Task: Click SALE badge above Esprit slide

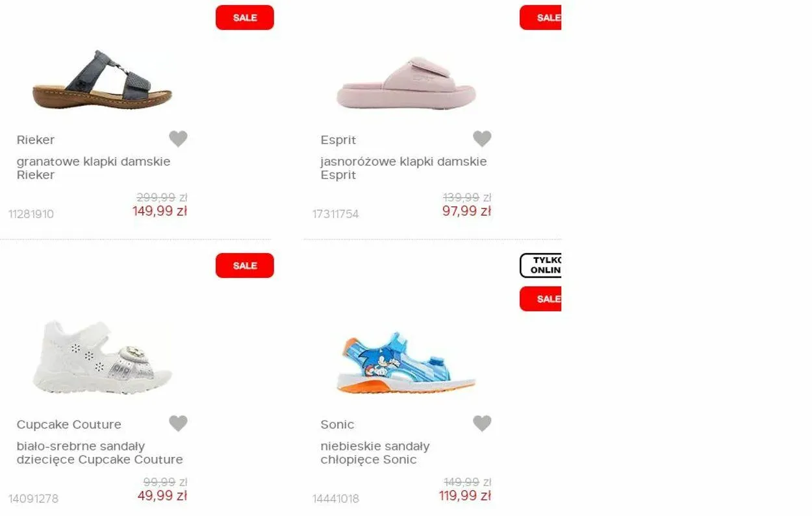Action: [540, 18]
